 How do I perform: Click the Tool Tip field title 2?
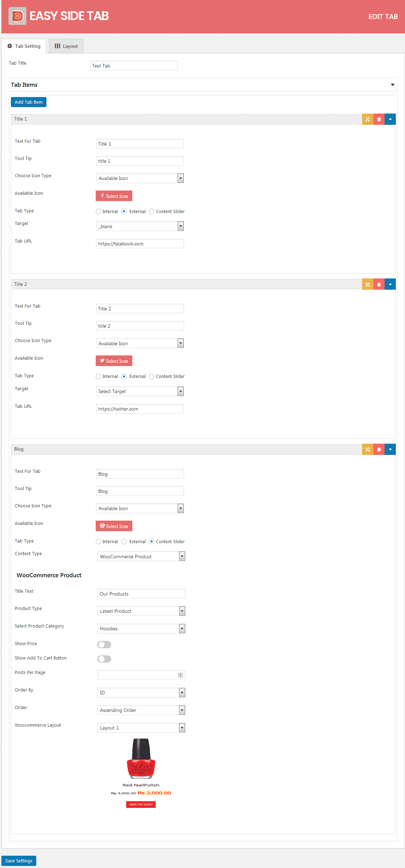coord(140,326)
